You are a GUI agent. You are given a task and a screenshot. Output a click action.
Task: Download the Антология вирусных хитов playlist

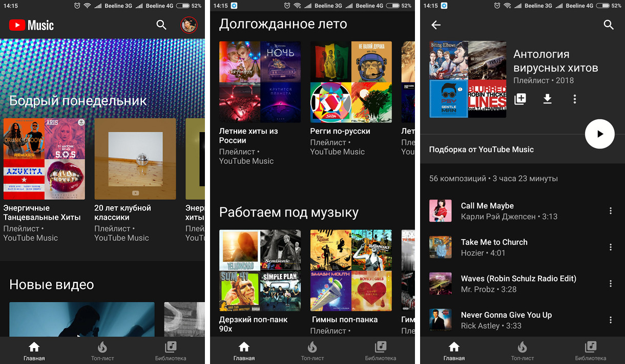pos(548,99)
